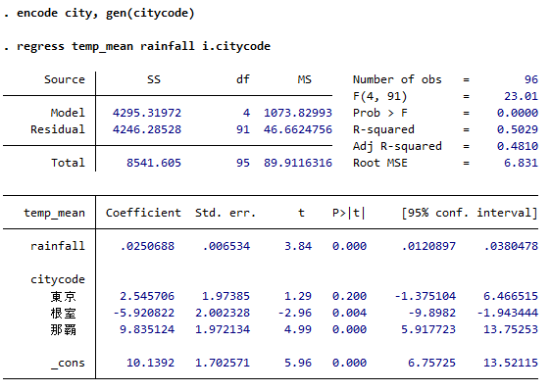
Task: Click the Std. err. column header
Action: (225, 213)
